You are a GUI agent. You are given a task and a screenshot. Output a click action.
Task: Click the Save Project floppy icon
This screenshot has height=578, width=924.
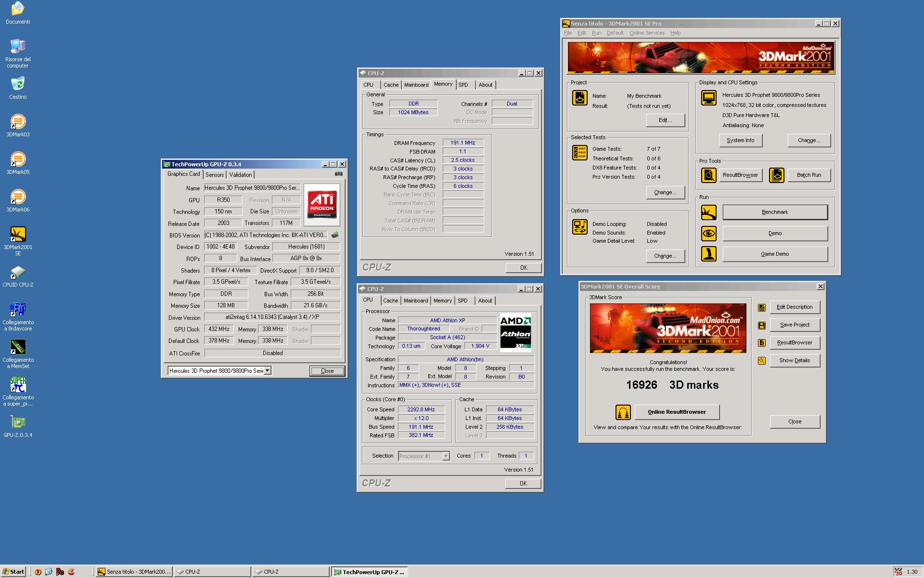pyautogui.click(x=761, y=325)
